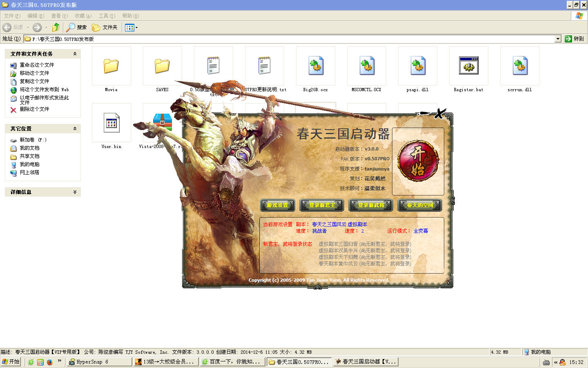The height and width of the screenshot is (368, 588).
Task: Switch to HyperSnap 6 taskbar button
Action: (x=99, y=362)
